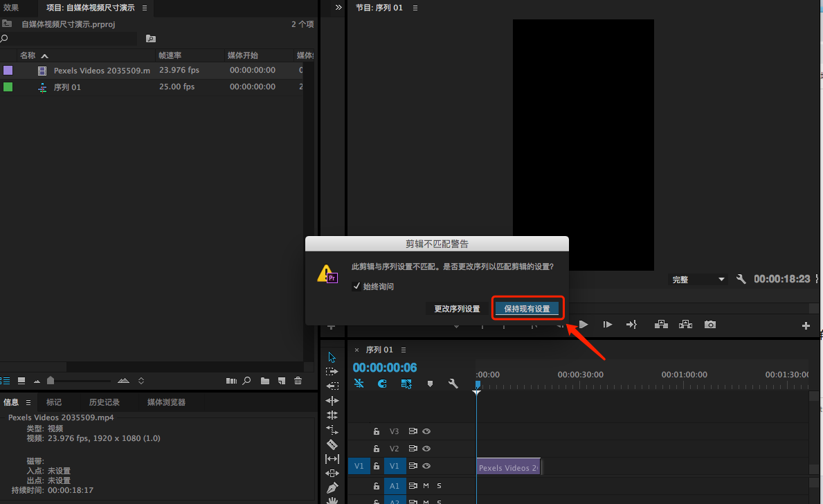
Task: Open the 序列 01 timeline panel menu
Action: click(x=404, y=350)
